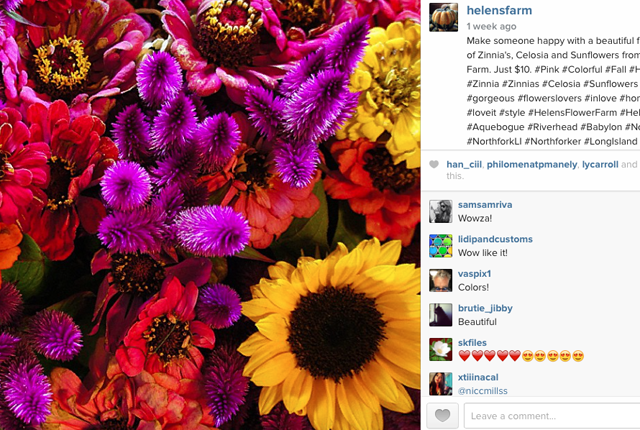640x430 pixels.
Task: Open the #Riverhead hashtag
Action: 552,127
